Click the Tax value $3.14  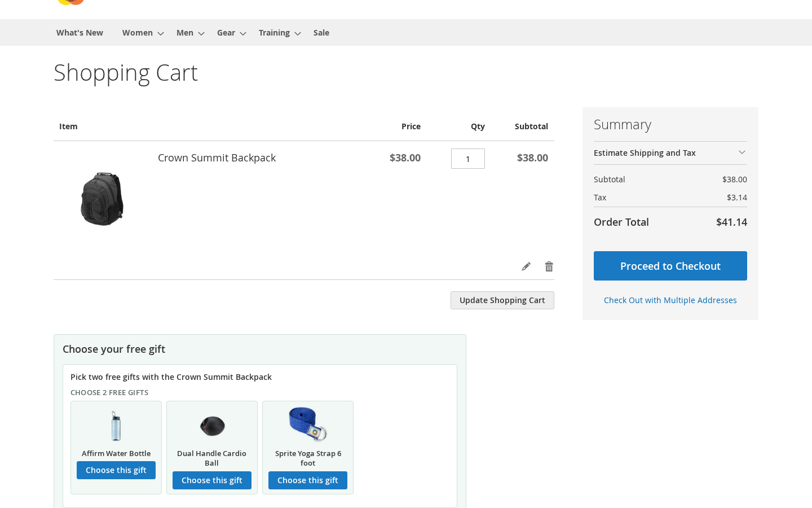click(737, 198)
